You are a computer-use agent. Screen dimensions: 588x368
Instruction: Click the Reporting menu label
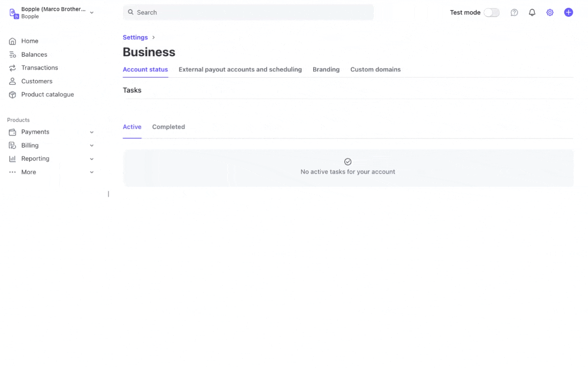coord(35,158)
